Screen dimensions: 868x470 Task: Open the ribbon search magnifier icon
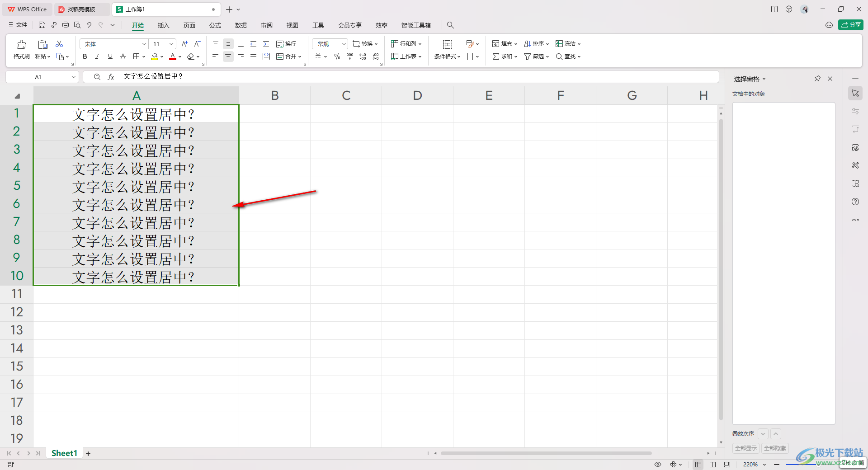pos(450,25)
